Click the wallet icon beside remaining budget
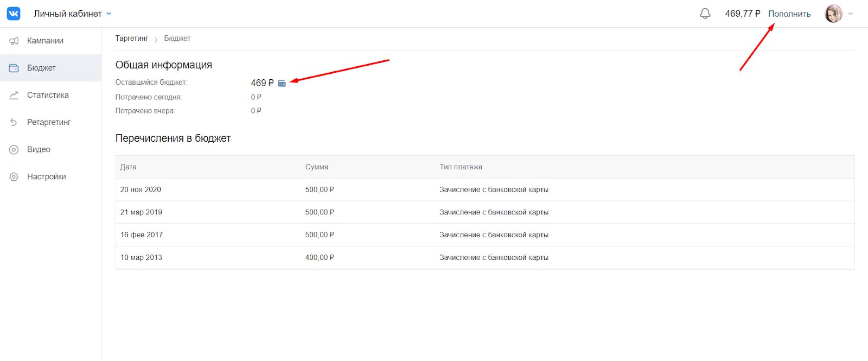The height and width of the screenshot is (361, 868). click(282, 83)
